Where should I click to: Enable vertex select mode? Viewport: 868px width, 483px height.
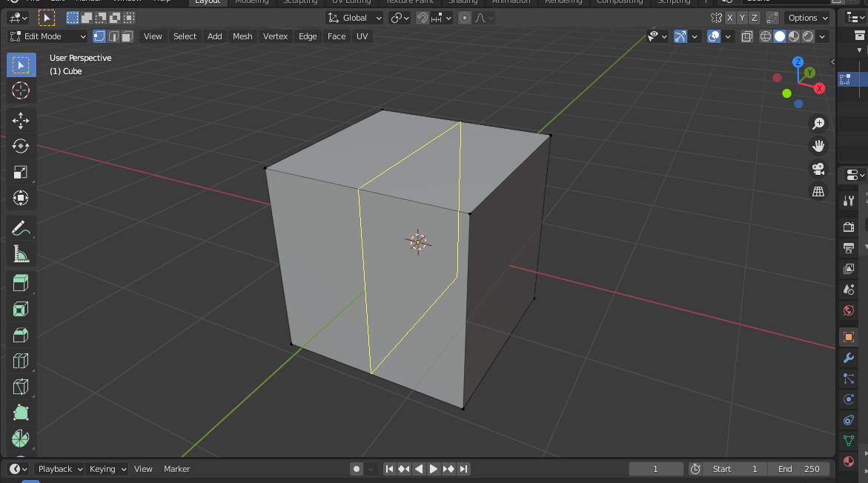pos(99,36)
